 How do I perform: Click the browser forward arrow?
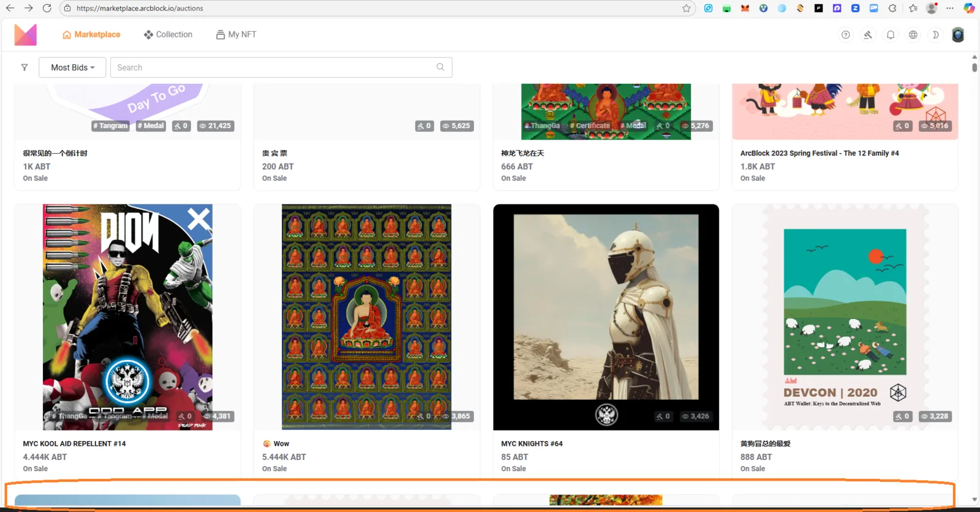point(28,8)
